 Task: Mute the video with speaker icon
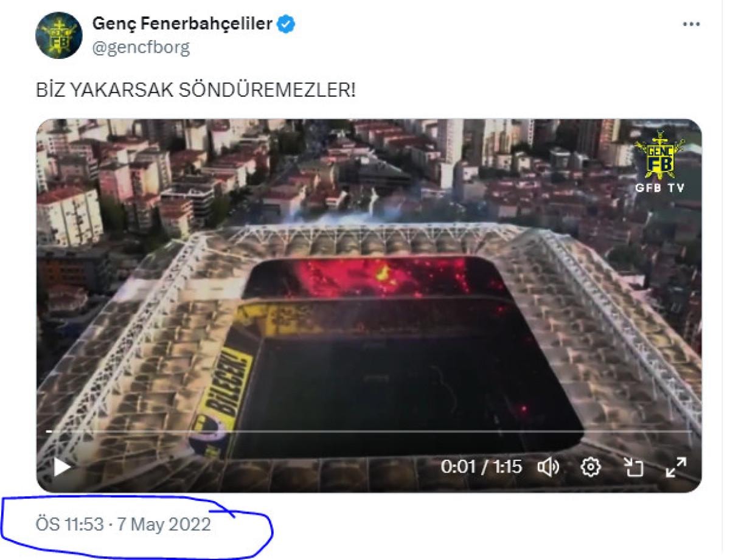(x=548, y=467)
